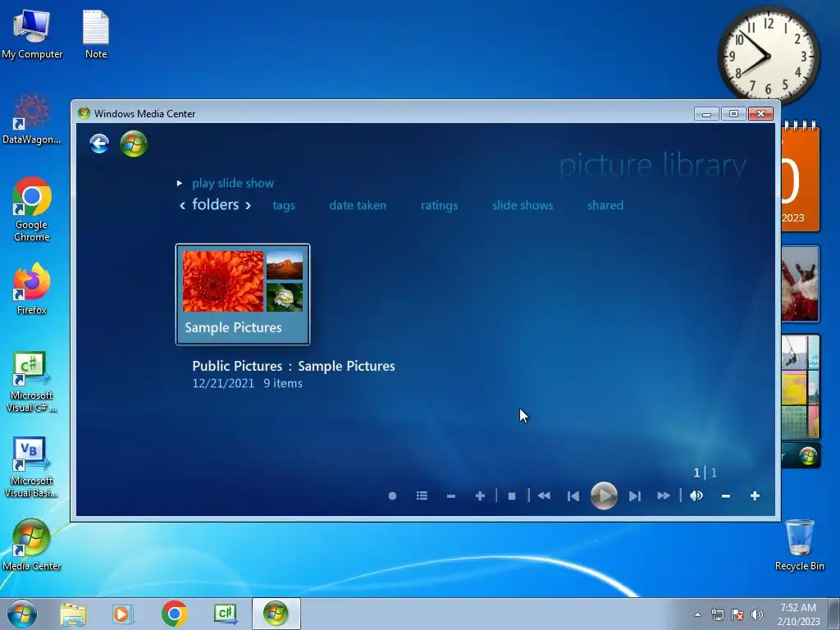Viewport: 840px width, 630px height.
Task: Increase volume with the plus button
Action: point(755,496)
